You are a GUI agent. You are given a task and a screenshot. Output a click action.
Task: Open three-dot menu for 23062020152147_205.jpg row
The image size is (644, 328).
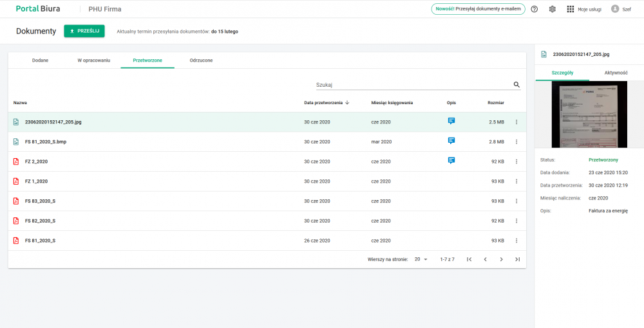click(516, 122)
